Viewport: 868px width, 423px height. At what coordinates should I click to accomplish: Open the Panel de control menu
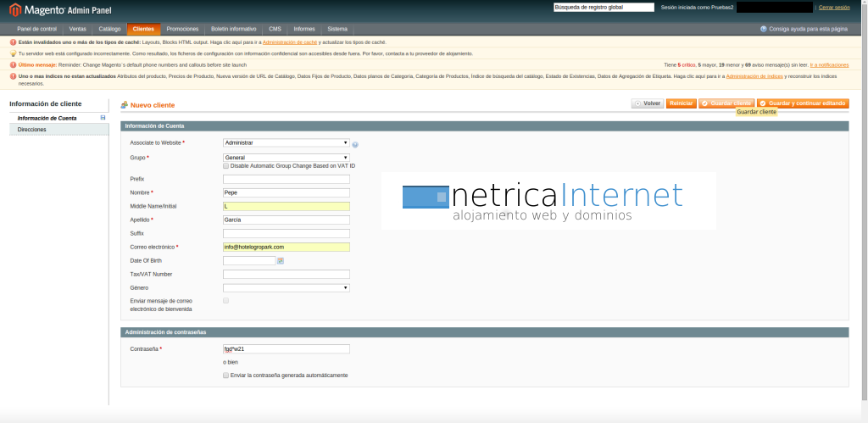37,29
